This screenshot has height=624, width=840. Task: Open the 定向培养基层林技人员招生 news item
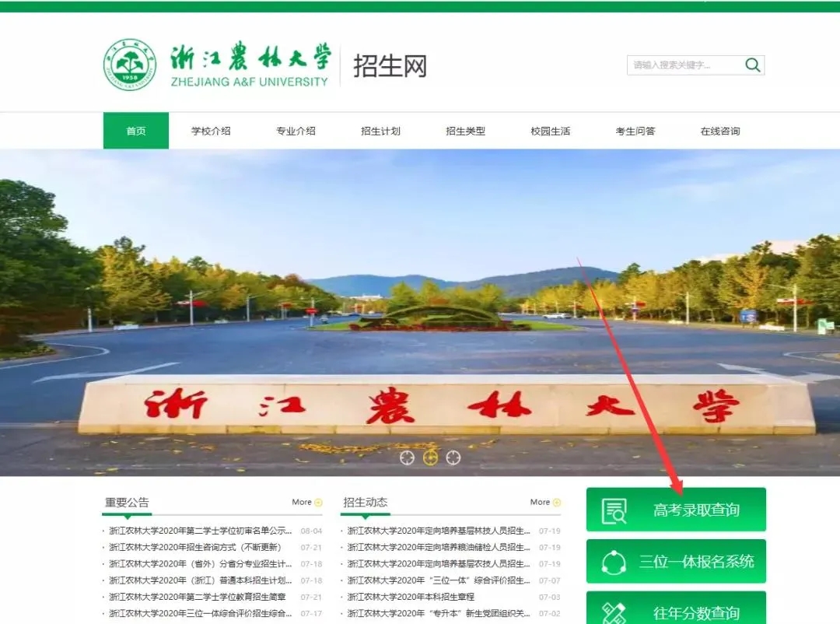439,531
